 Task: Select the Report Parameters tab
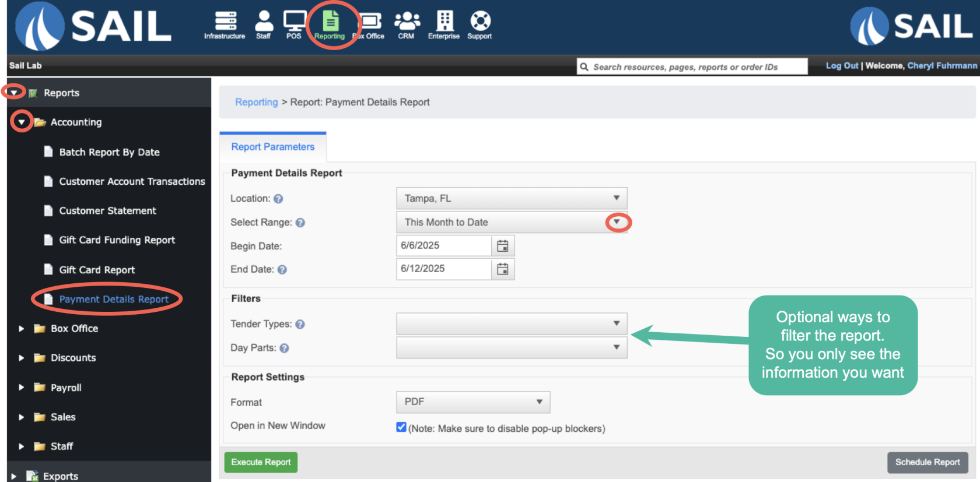[x=272, y=147]
